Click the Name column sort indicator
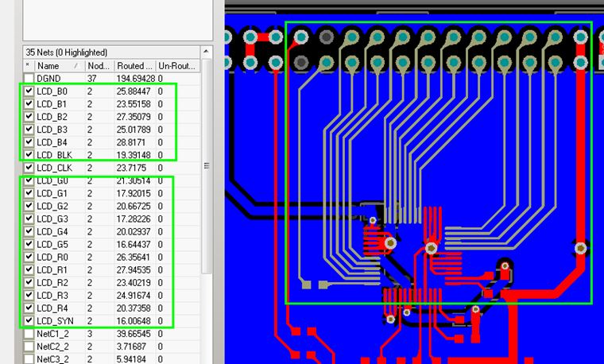Screen dimensions: 604x364 click(76, 66)
